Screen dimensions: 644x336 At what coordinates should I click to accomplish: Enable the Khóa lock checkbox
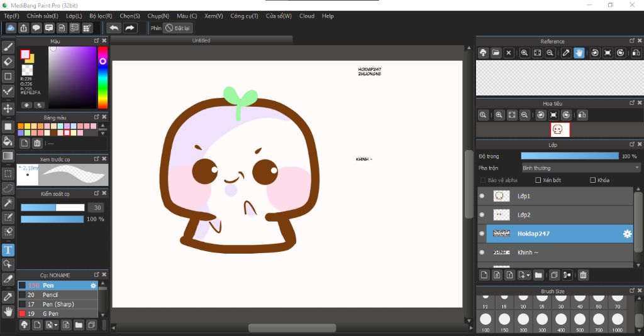pos(593,180)
